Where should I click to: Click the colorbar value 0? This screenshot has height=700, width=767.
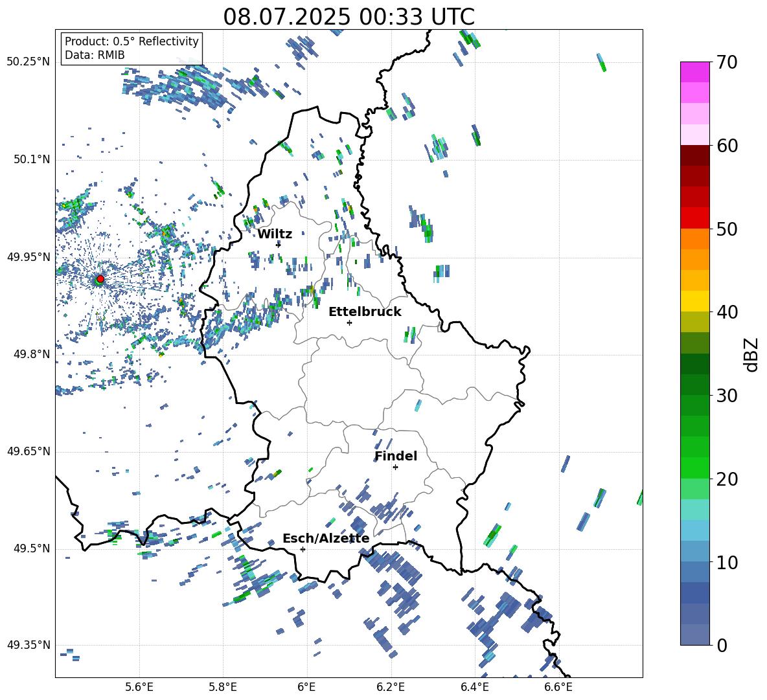coord(722,645)
